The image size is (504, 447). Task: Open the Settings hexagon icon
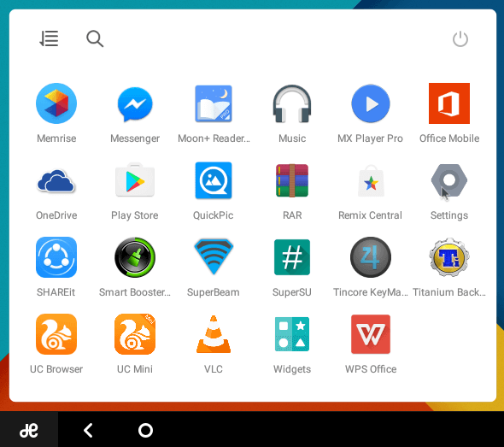click(449, 180)
